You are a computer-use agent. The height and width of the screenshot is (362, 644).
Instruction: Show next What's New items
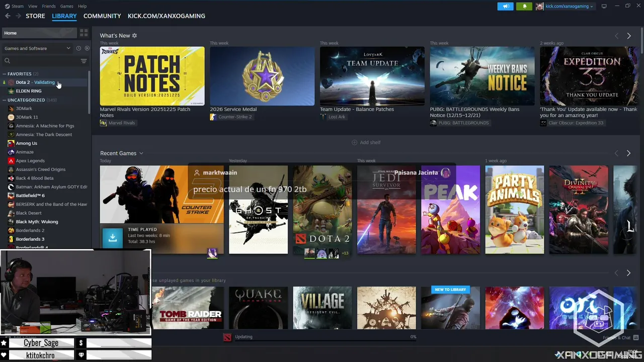click(x=628, y=36)
